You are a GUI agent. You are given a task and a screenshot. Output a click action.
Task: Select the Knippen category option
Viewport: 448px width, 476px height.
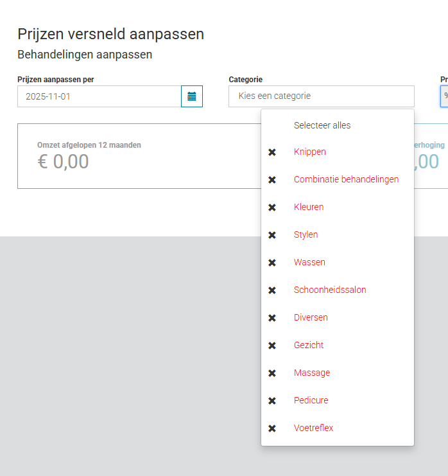(310, 152)
